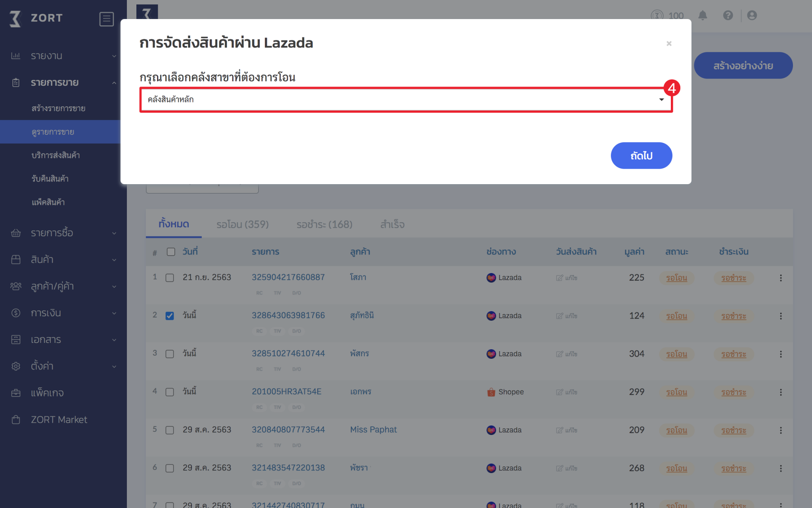Close the Lazada shipping dialog with X

click(x=669, y=43)
